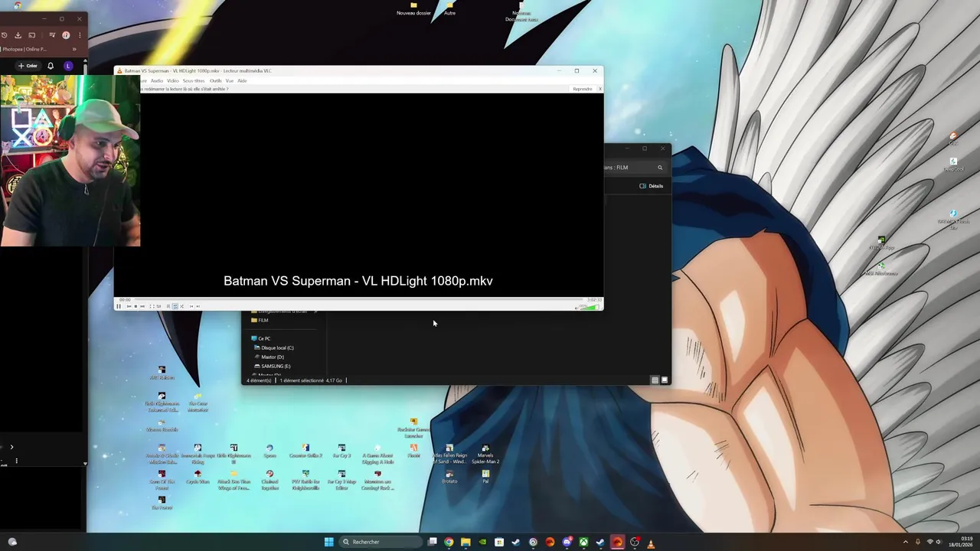
Task: Dismiss the resume playback prompt
Action: (599, 89)
